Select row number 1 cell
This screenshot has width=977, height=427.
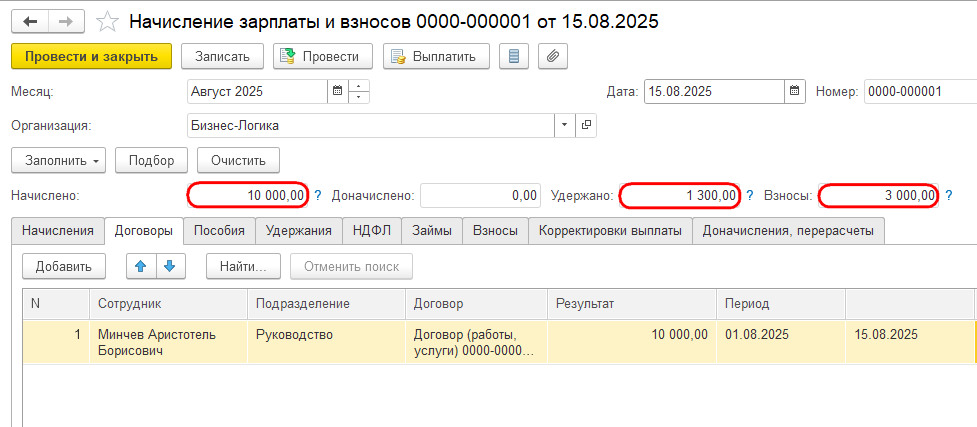click(x=56, y=342)
